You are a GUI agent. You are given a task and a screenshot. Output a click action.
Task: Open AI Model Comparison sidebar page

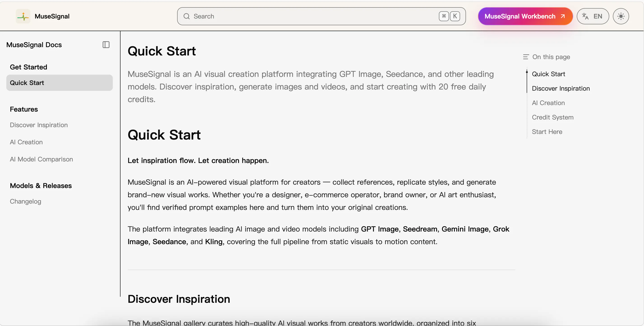[x=42, y=159]
